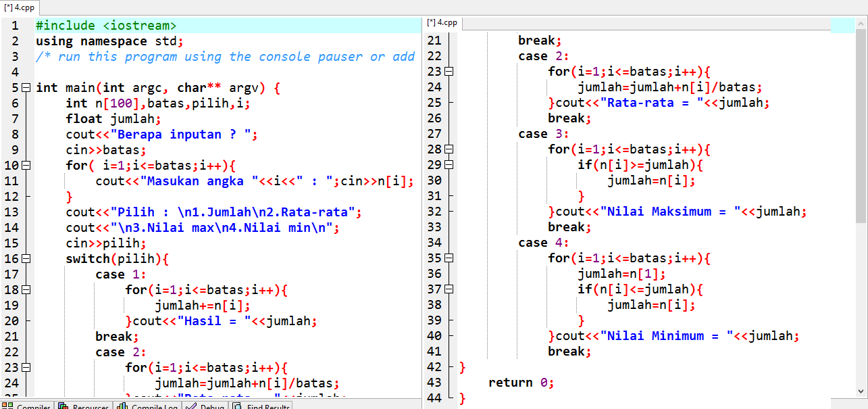Collapse the case 3 loop fold at line 28

pyautogui.click(x=447, y=149)
